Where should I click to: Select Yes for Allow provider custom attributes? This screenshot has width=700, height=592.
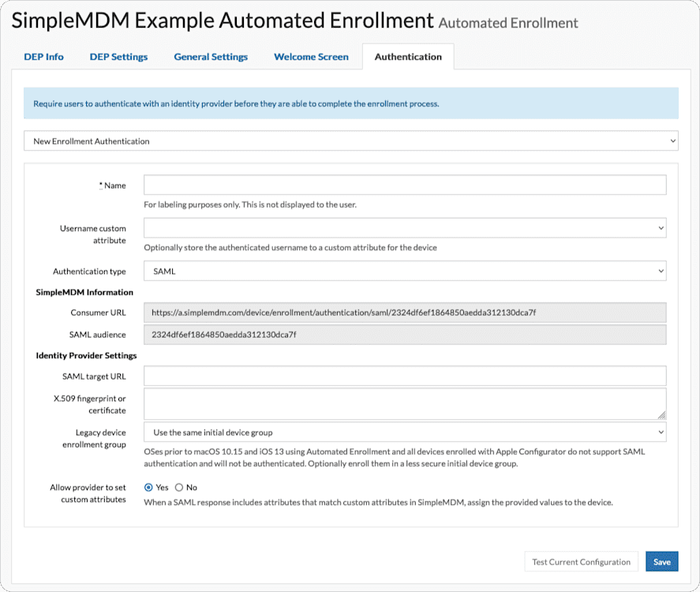[148, 488]
